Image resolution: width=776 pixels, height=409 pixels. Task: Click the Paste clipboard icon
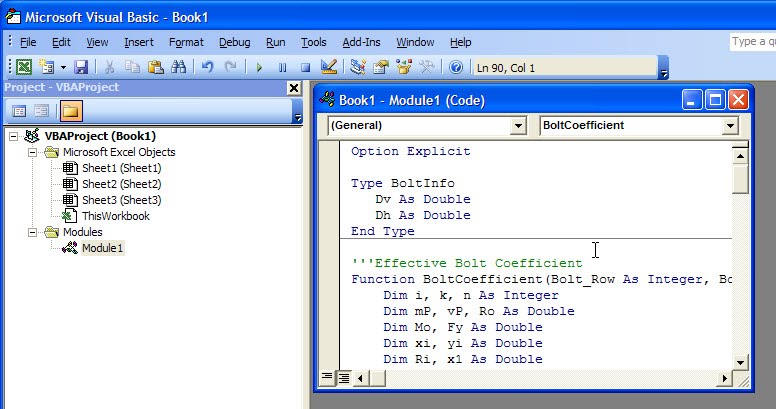(x=155, y=67)
